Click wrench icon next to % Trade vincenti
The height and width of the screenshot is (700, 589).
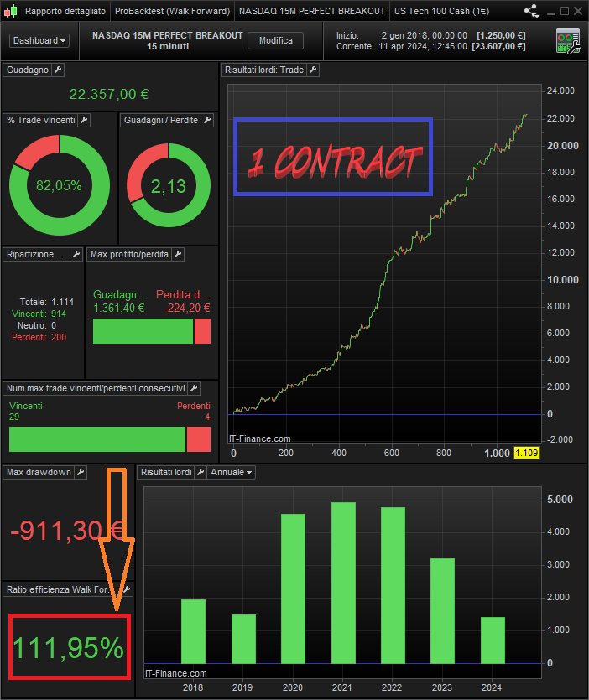point(84,120)
